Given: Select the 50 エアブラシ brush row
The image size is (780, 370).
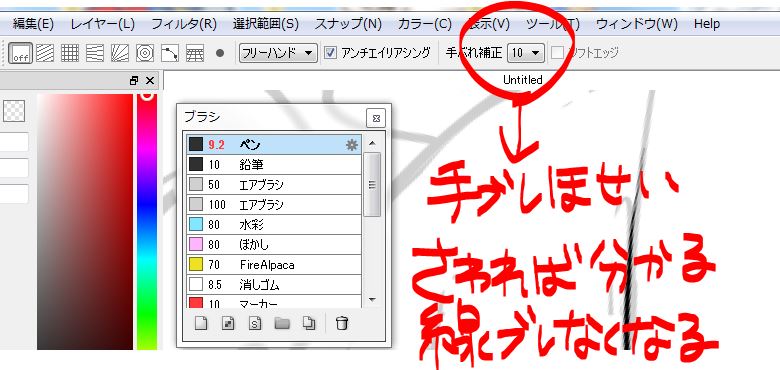Looking at the screenshot, I should click(x=274, y=185).
